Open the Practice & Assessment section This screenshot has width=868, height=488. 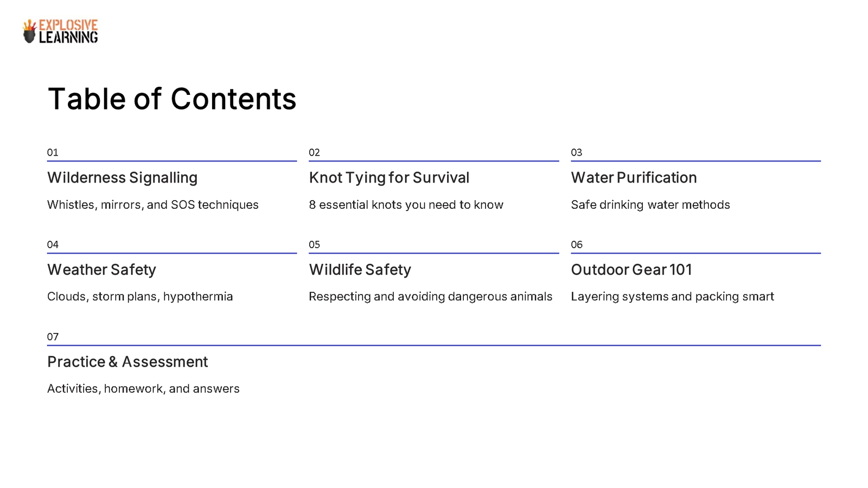click(127, 362)
